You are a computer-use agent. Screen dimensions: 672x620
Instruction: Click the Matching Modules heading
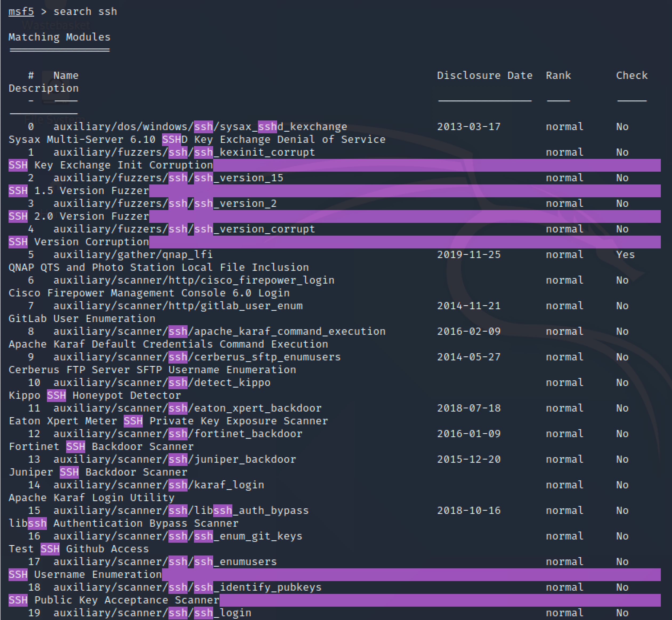pos(59,37)
